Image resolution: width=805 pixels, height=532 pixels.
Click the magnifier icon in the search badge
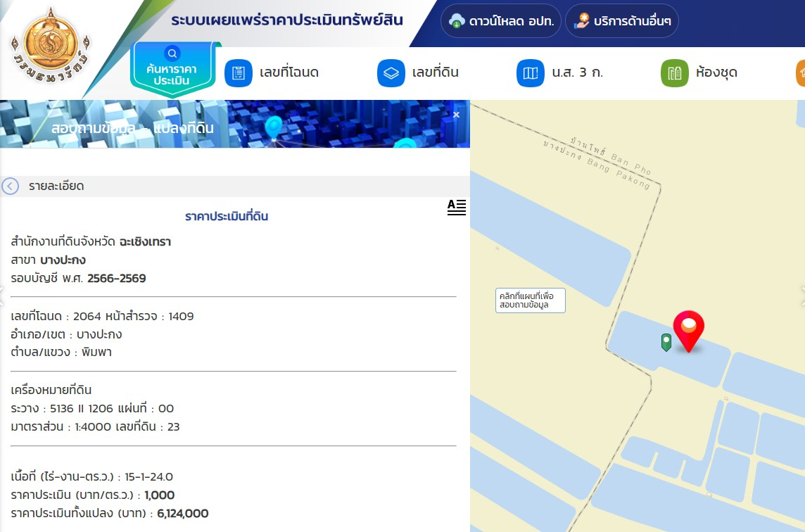pos(172,53)
